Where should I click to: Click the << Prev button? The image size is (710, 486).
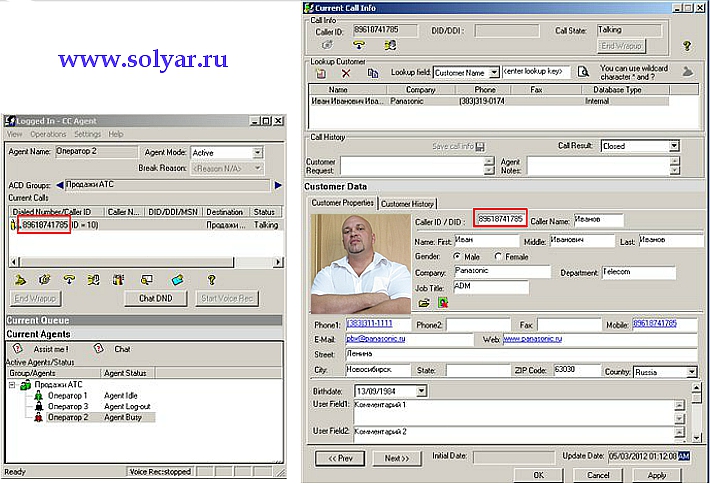(x=340, y=458)
